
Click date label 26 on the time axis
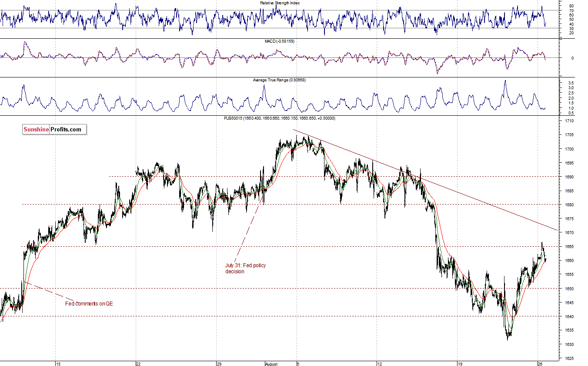coord(541,363)
